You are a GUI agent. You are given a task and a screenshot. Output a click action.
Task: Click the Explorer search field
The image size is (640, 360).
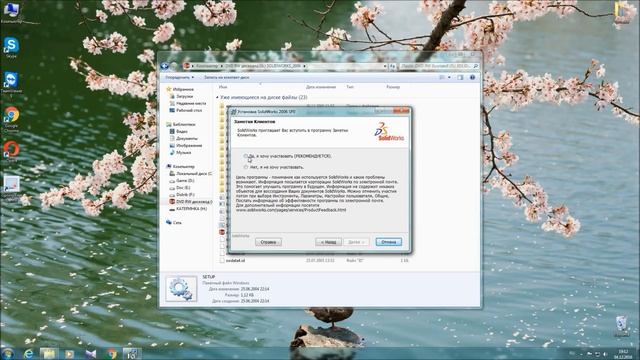click(x=439, y=66)
